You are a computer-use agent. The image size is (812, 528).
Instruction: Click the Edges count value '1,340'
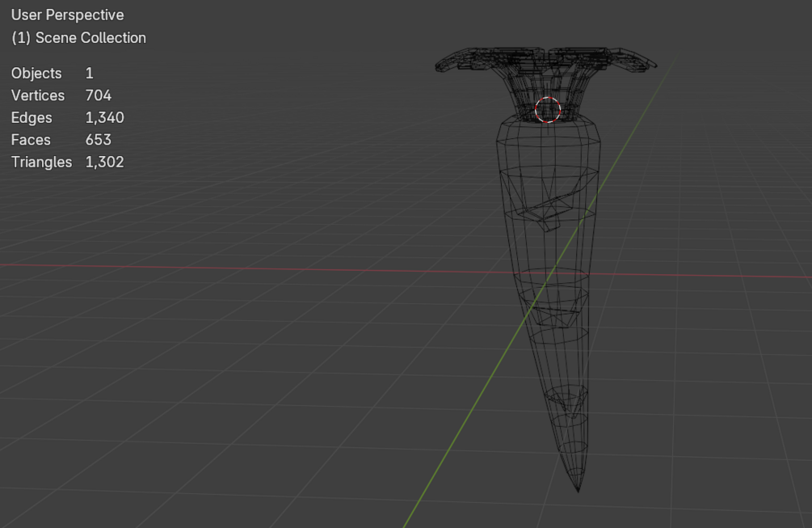click(x=104, y=117)
